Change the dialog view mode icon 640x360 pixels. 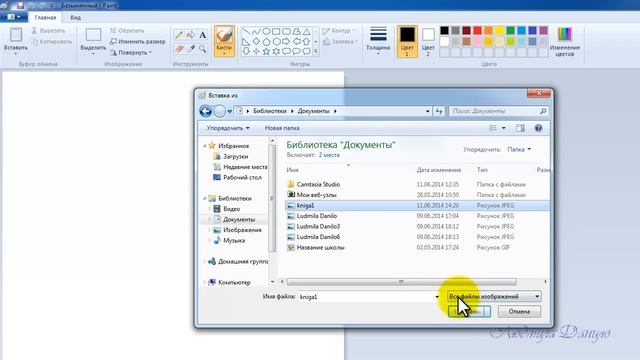[493, 128]
